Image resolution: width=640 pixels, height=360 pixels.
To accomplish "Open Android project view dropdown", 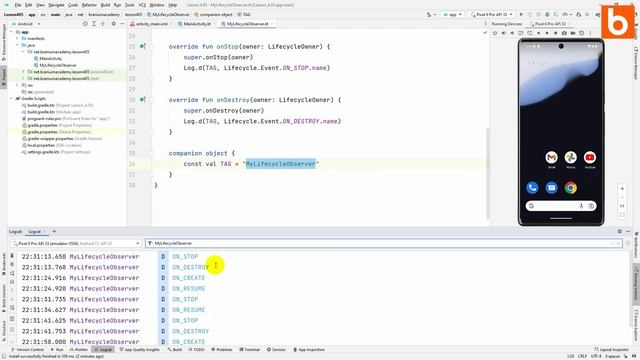I will (27, 24).
